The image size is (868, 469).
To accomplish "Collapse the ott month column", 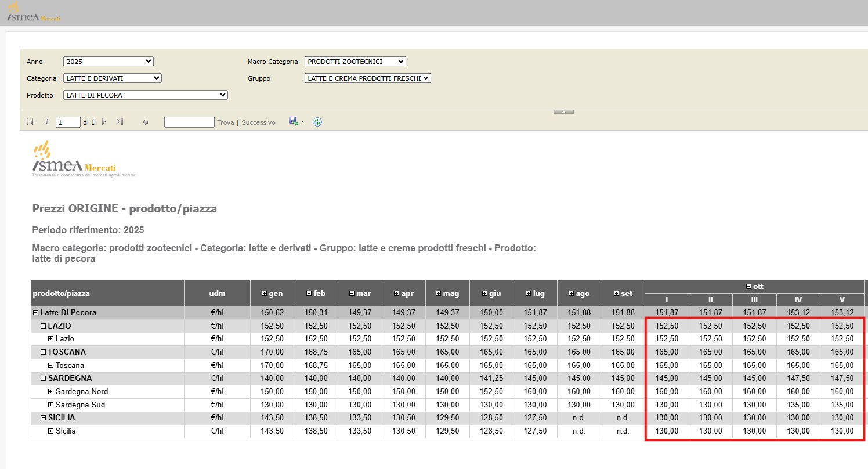I will click(748, 287).
